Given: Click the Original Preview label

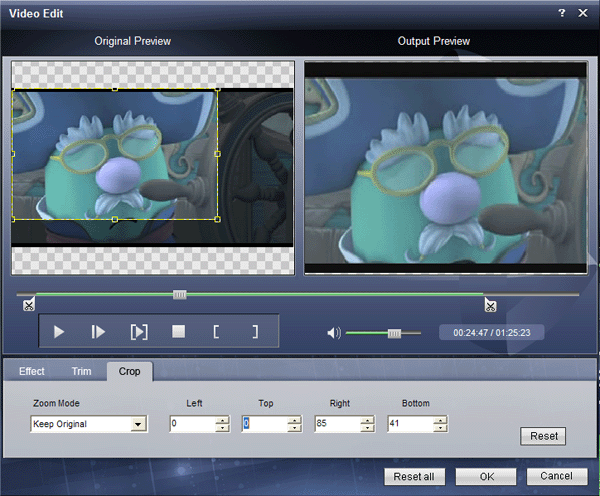Looking at the screenshot, I should point(132,41).
